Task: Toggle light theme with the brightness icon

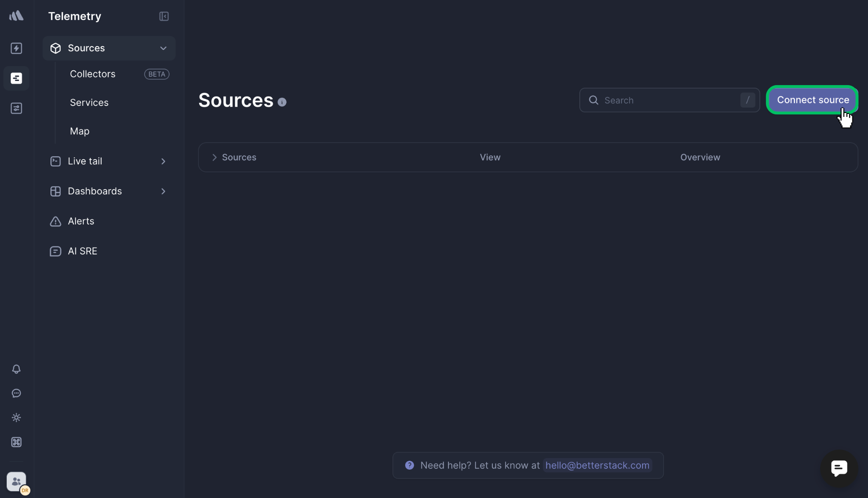Action: [16, 418]
